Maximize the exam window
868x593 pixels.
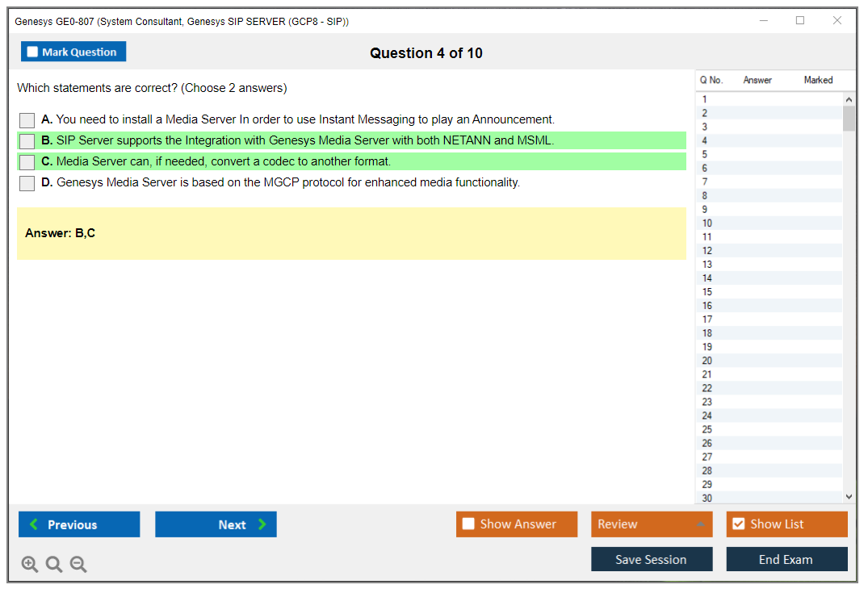click(800, 21)
